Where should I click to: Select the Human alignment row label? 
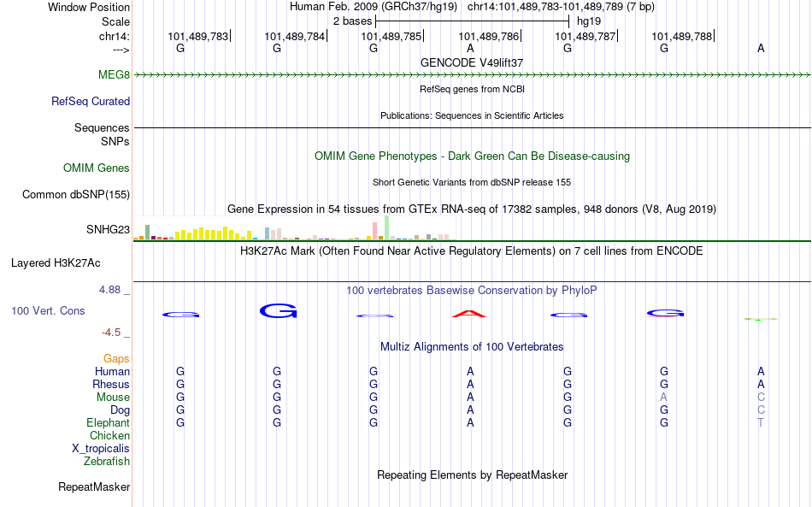click(x=112, y=372)
